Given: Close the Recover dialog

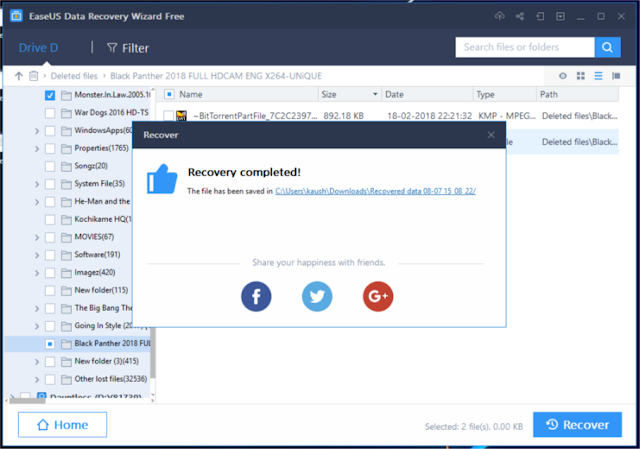Looking at the screenshot, I should pos(491,135).
